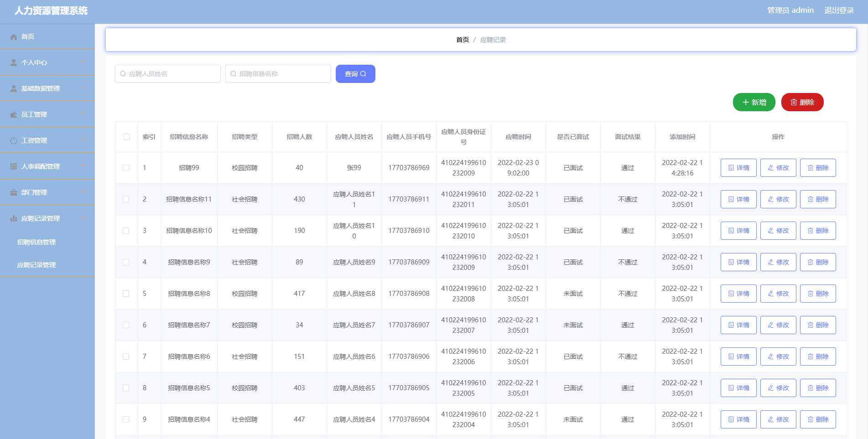Select 工资管理 label in sidebar
This screenshot has width=868, height=439.
click(34, 141)
